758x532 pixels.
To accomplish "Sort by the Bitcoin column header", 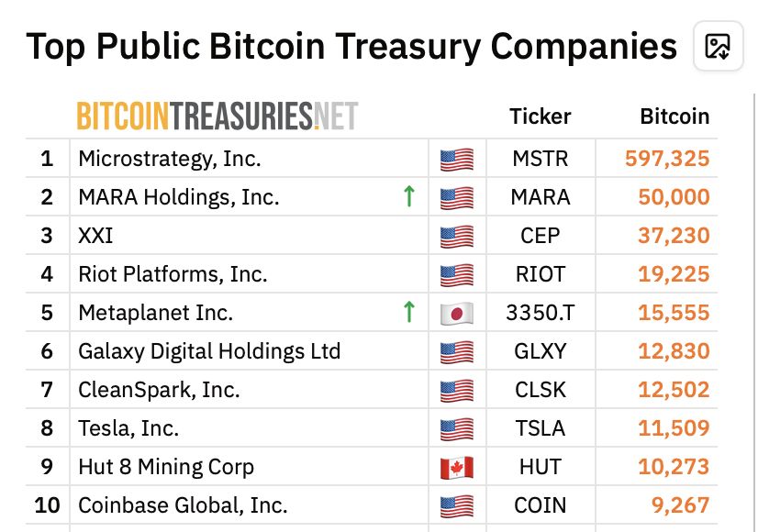I will [674, 116].
